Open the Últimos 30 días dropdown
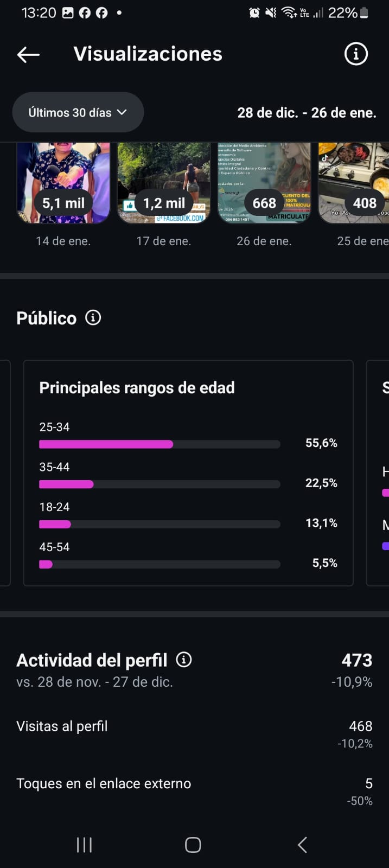Viewport: 389px width, 868px height. pyautogui.click(x=78, y=112)
